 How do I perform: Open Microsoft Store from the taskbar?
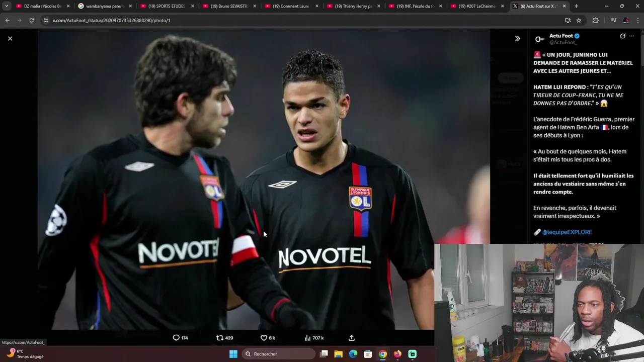(368, 354)
